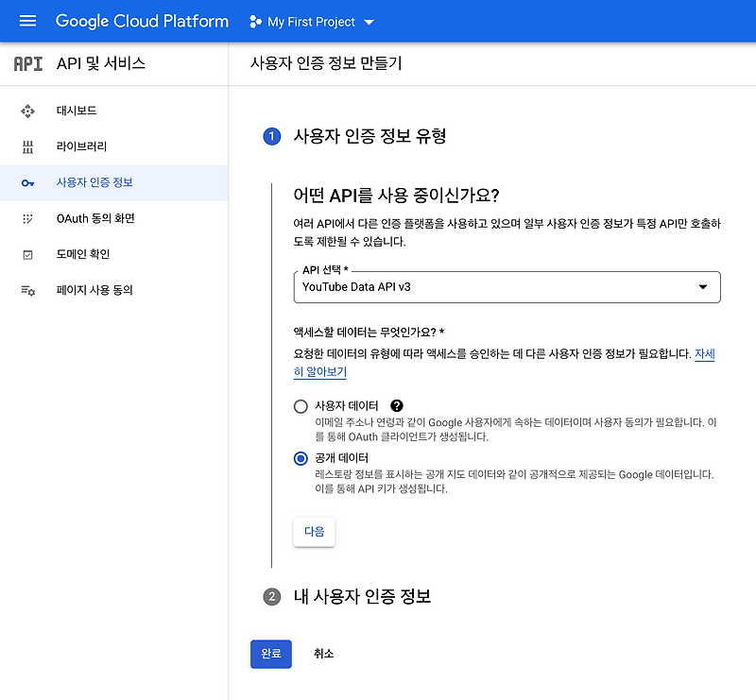
Task: Click the 도메인 확인 checkbox icon
Action: 27,254
